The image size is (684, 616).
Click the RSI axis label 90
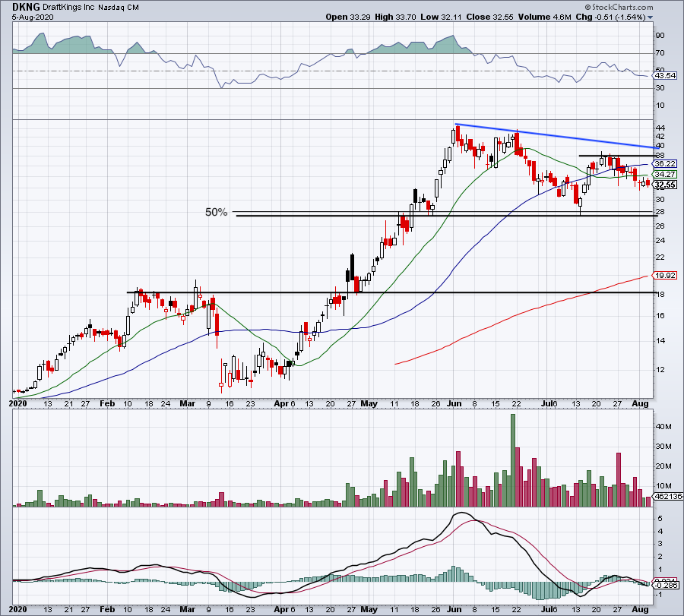tap(660, 35)
